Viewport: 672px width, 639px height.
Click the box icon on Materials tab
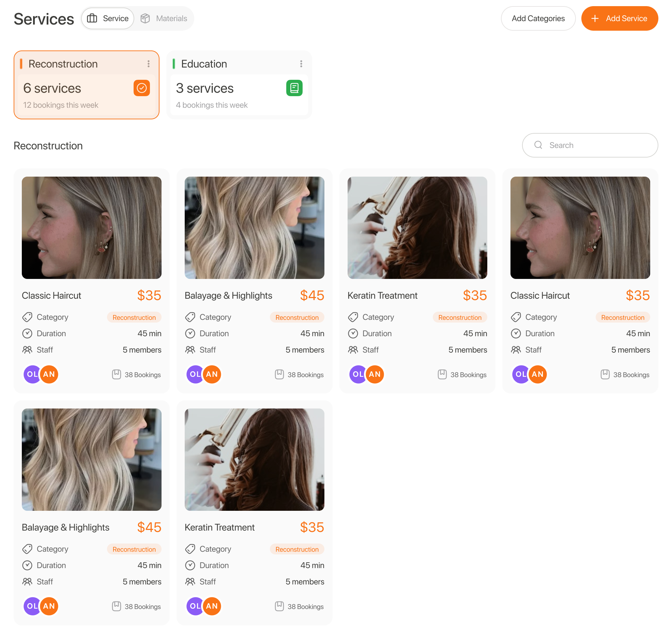point(146,18)
